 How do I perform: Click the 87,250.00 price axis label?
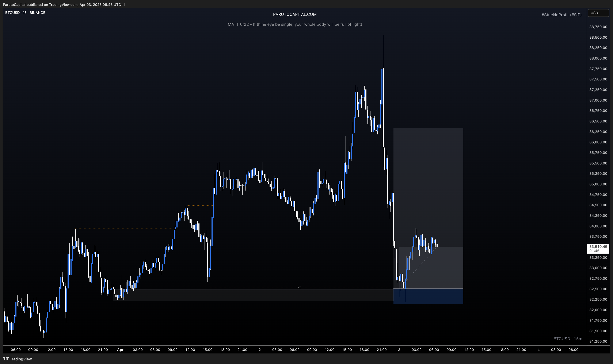598,89
